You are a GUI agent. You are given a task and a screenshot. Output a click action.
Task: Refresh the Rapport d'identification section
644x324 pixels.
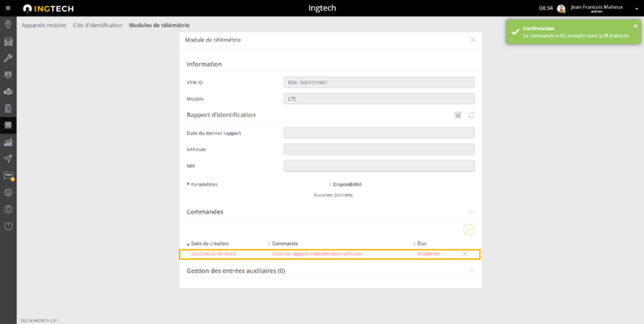click(471, 115)
